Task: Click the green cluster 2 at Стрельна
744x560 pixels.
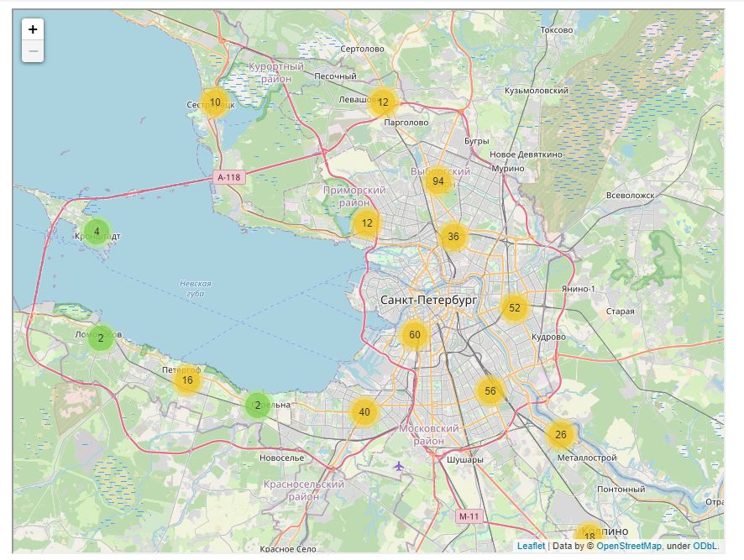Action: coord(258,406)
